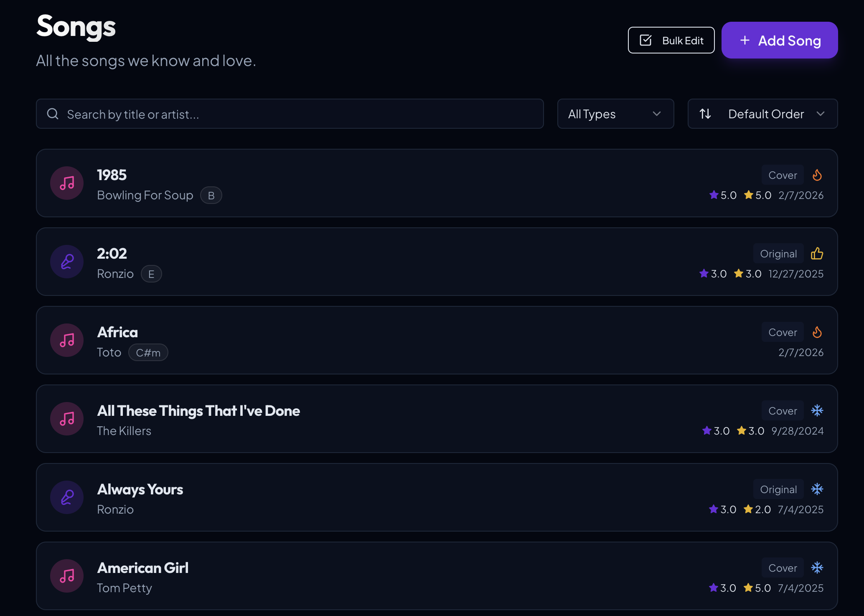Click the thumbs-up icon on the 2:02 row
Screen dimensions: 864x616
click(x=817, y=253)
